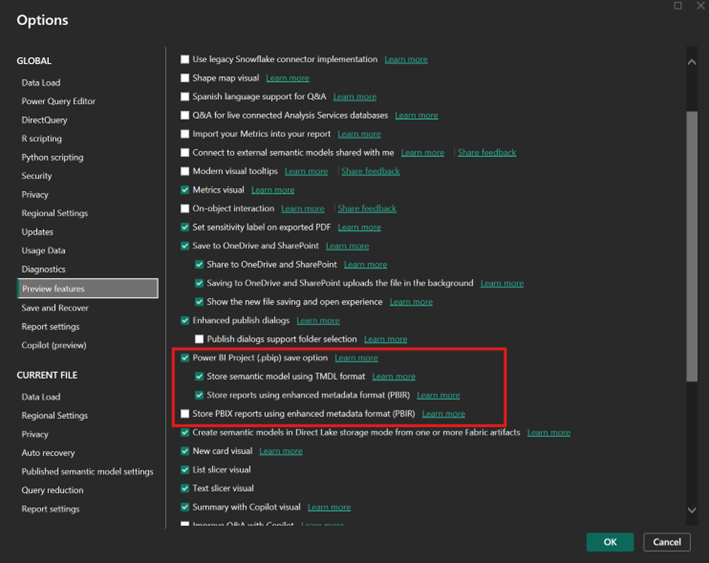
Task: Click the scroll up arrow in options list
Action: point(691,62)
